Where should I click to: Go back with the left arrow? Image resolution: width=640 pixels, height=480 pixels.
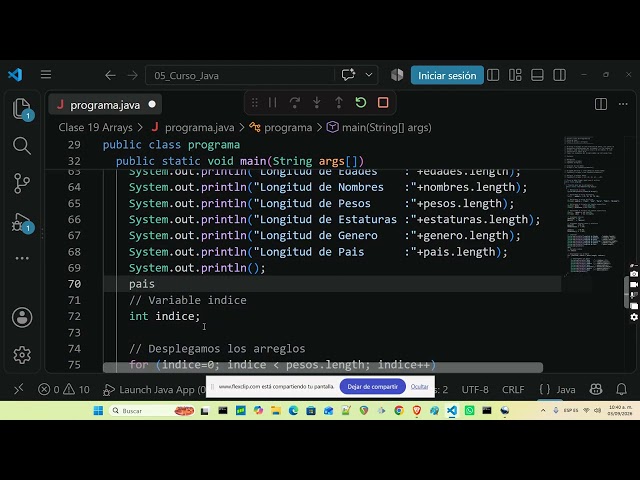[110, 76]
